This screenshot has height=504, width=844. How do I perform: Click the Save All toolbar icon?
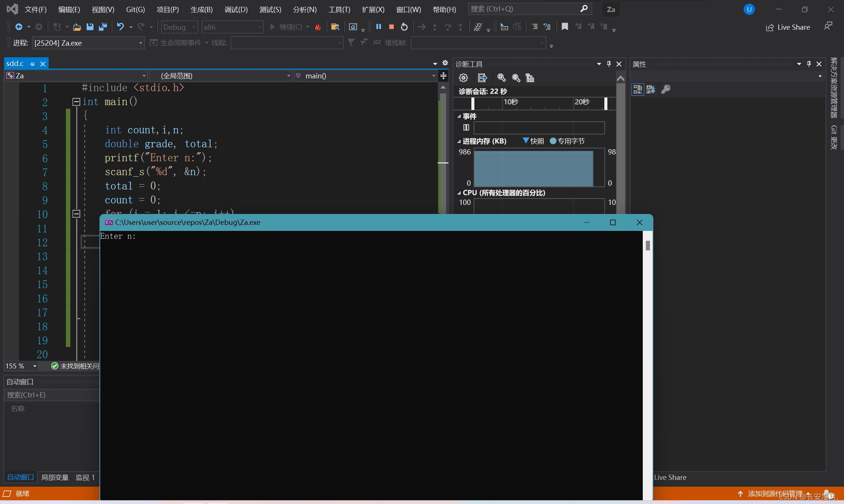102,27
